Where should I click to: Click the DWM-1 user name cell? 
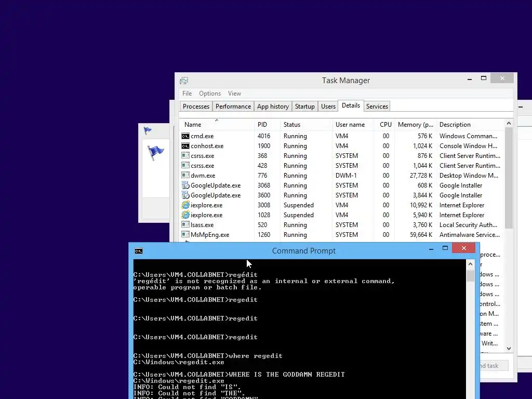(x=346, y=176)
